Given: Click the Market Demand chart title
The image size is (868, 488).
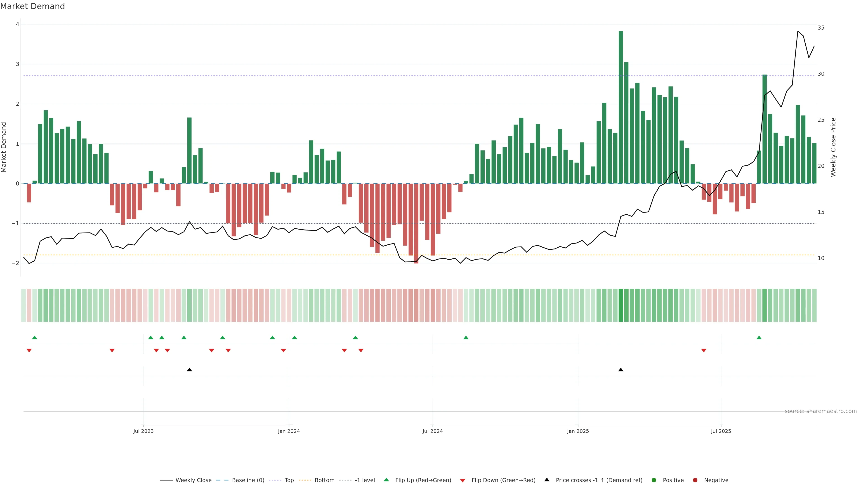Looking at the screenshot, I should click(33, 6).
